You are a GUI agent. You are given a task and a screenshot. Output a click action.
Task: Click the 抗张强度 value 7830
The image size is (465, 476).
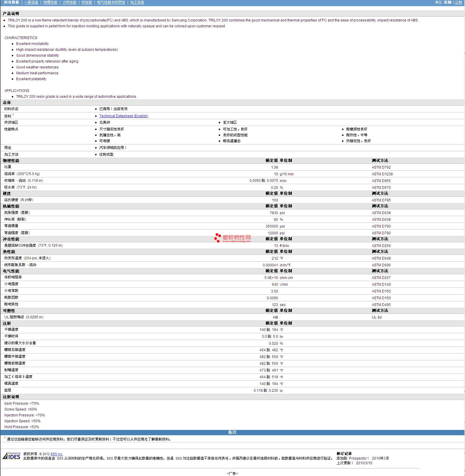pyautogui.click(x=274, y=213)
